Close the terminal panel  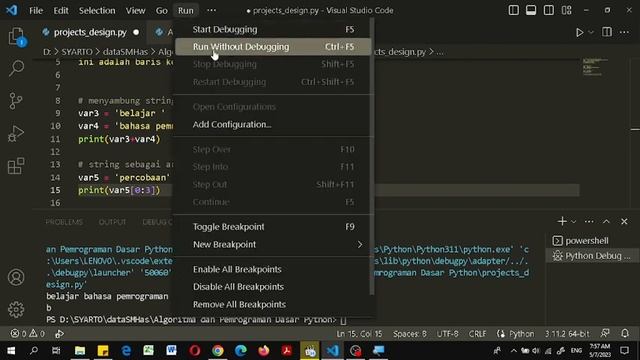(x=624, y=221)
